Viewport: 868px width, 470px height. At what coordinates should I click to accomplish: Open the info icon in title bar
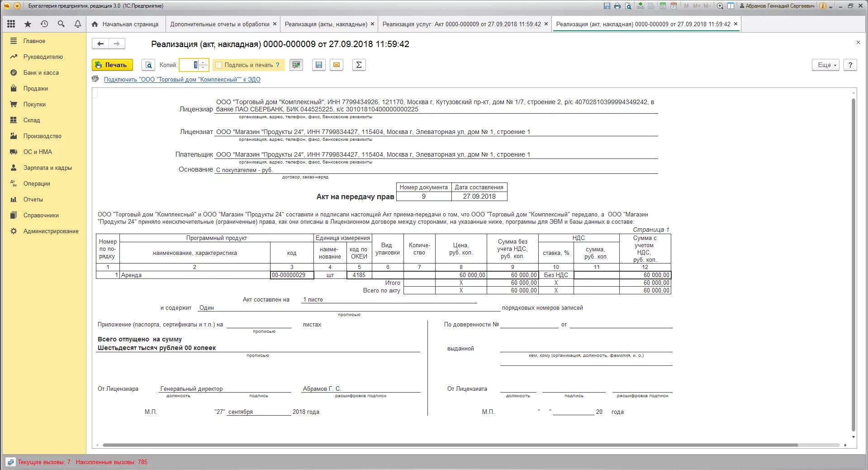coord(823,6)
